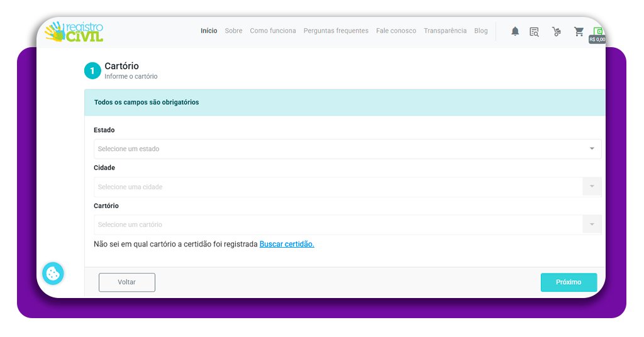Open the Cidade dropdown

pos(347,187)
